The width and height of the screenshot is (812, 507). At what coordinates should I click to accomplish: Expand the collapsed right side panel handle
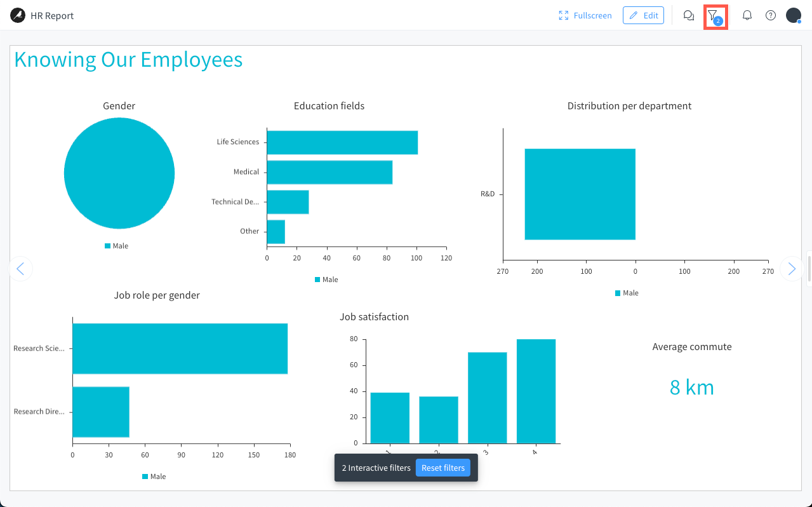tap(809, 269)
